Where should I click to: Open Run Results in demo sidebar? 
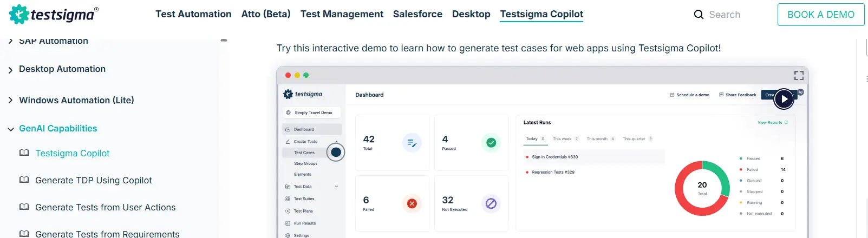tap(305, 223)
